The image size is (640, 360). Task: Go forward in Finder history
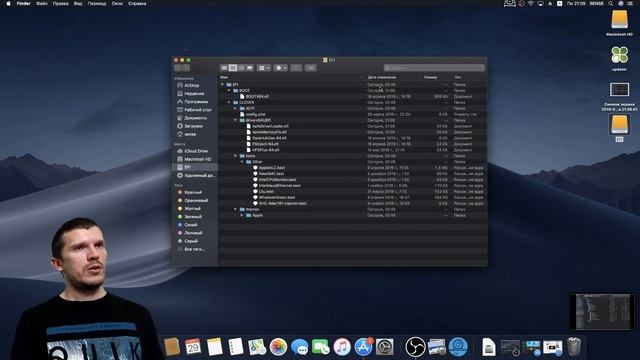click(x=186, y=68)
